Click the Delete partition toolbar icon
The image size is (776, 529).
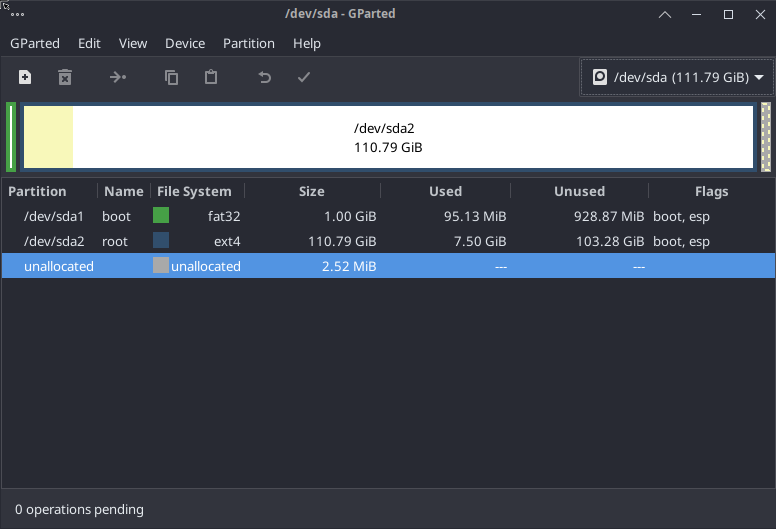[65, 77]
